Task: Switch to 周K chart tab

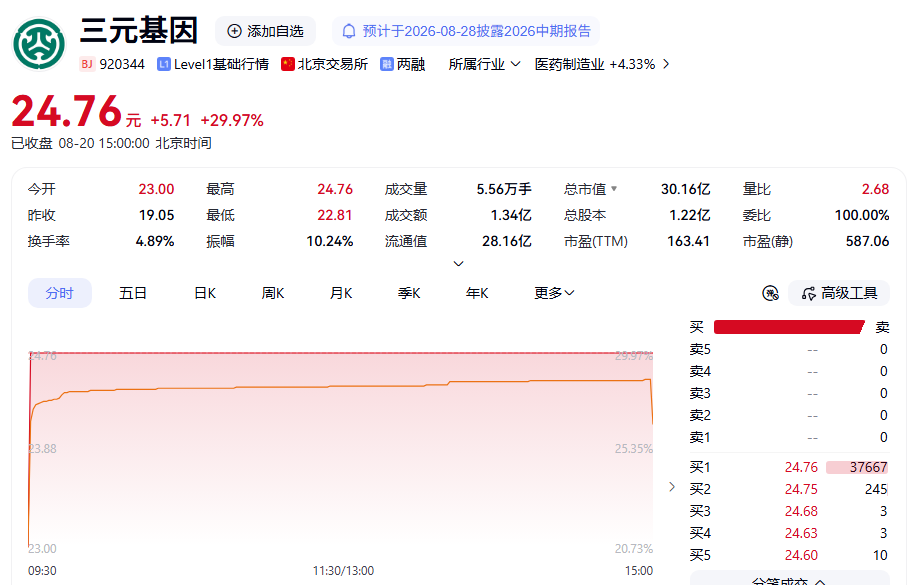Action: click(x=273, y=293)
